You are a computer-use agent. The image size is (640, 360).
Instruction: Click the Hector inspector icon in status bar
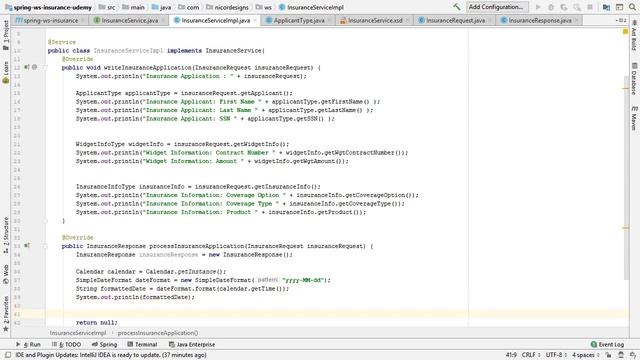tap(621, 355)
